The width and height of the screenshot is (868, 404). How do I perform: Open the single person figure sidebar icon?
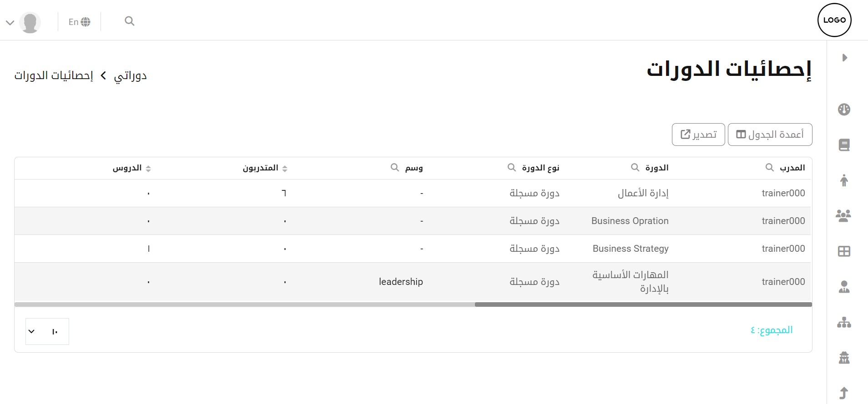pyautogui.click(x=844, y=180)
